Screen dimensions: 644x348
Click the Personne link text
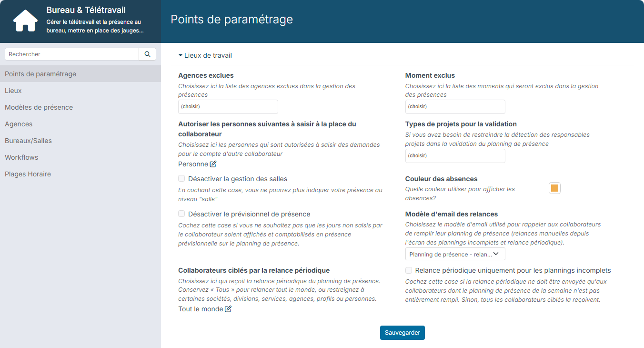click(193, 164)
